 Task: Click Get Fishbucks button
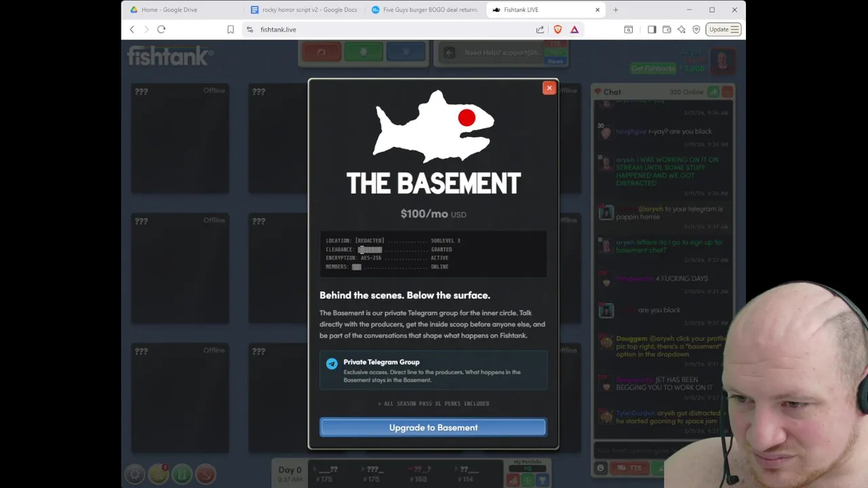point(653,68)
